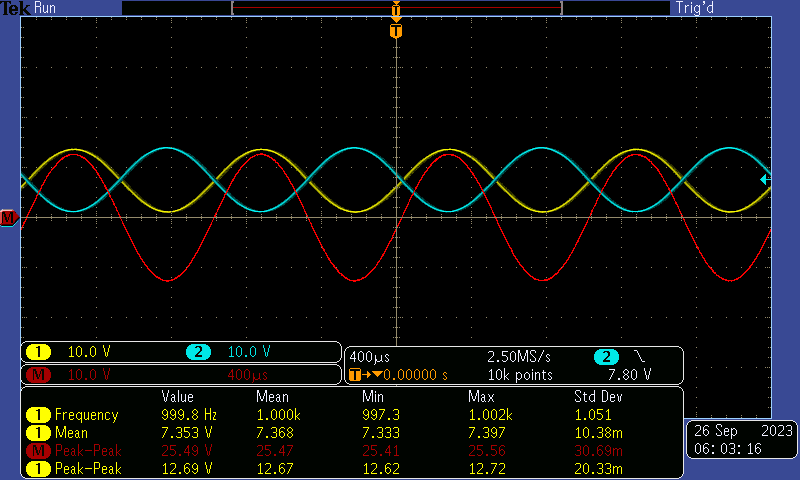The image size is (800, 480).
Task: Click the cyan trigger level arrow
Action: (765, 180)
